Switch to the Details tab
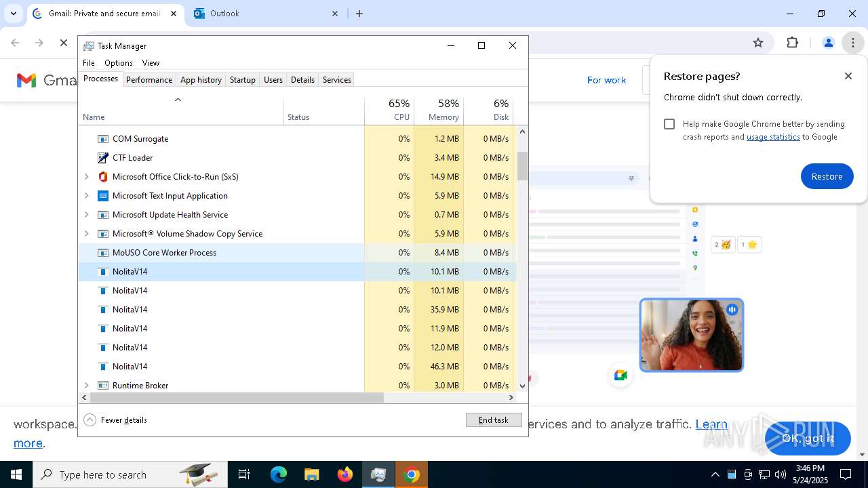 (x=302, y=80)
